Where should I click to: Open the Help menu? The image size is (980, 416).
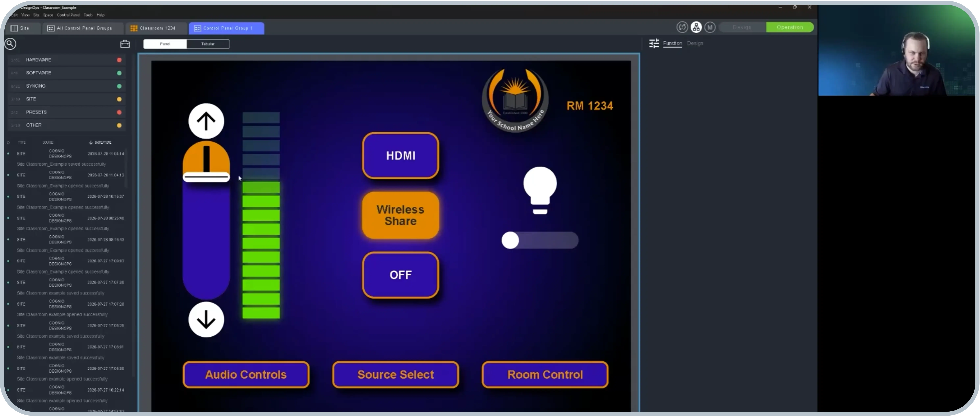100,15
